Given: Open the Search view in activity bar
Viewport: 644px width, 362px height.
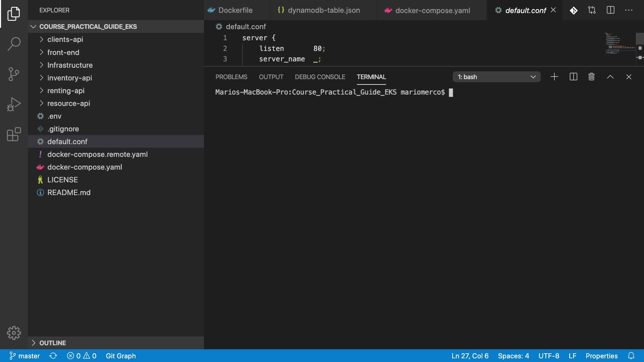Looking at the screenshot, I should (x=14, y=44).
